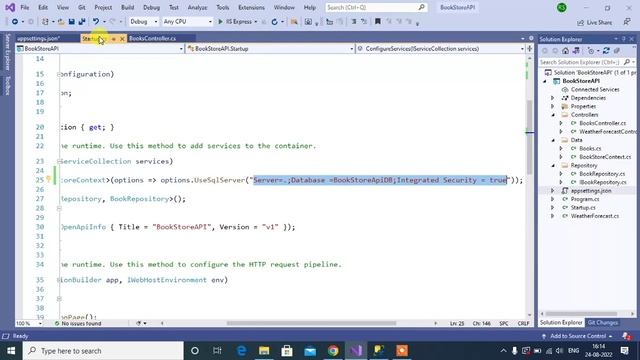Viewport: 640px width, 360px height.
Task: Select WeatherForecast.cs in Solution Explorer
Action: [x=595, y=216]
